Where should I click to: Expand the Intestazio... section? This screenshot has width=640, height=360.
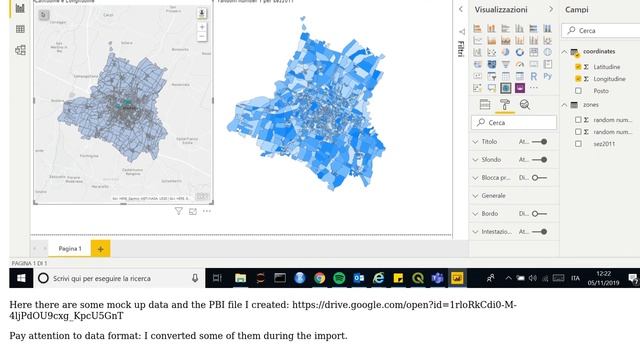475,231
